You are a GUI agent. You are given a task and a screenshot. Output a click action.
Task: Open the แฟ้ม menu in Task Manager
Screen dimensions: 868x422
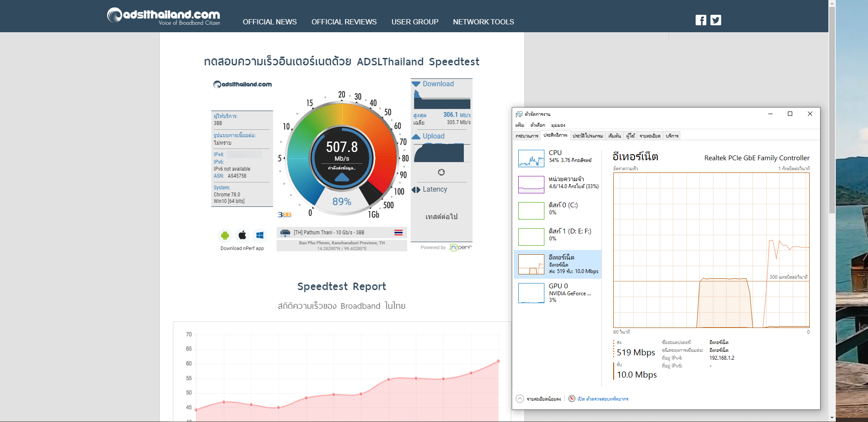pyautogui.click(x=520, y=125)
